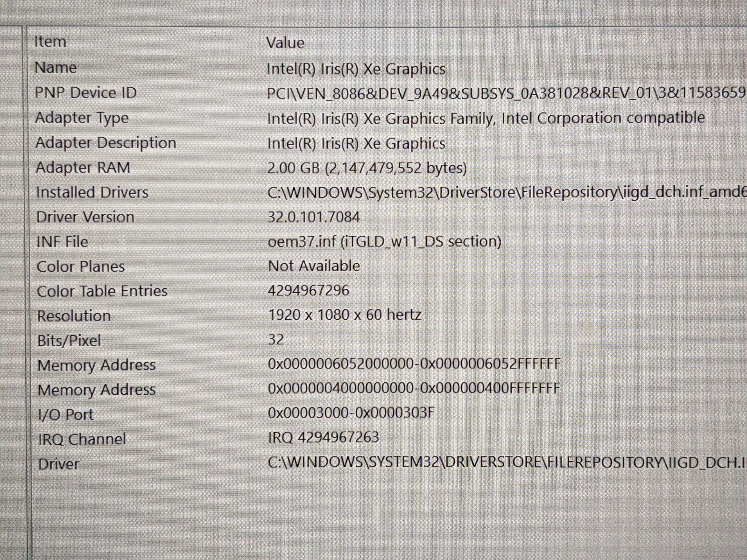Select the PNP Device ID label

(86, 92)
